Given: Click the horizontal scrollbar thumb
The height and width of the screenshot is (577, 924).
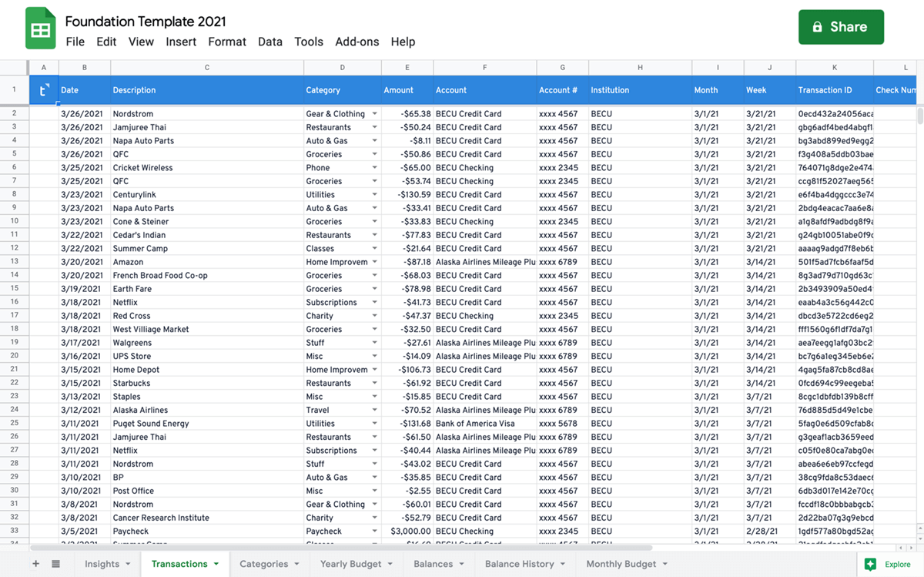Looking at the screenshot, I should [x=341, y=548].
